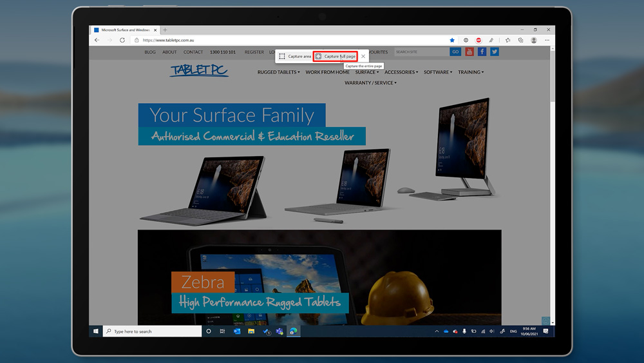Open the Zebra Rugged Tablets banner

pos(319,277)
